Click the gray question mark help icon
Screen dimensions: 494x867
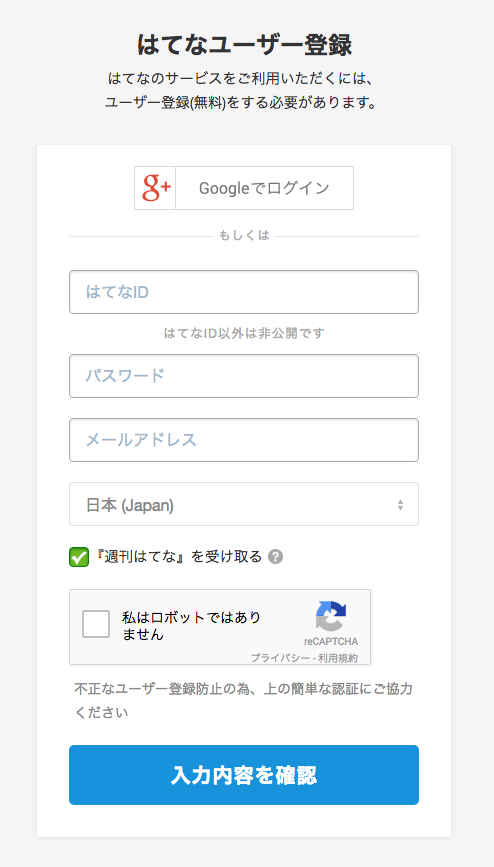(275, 557)
